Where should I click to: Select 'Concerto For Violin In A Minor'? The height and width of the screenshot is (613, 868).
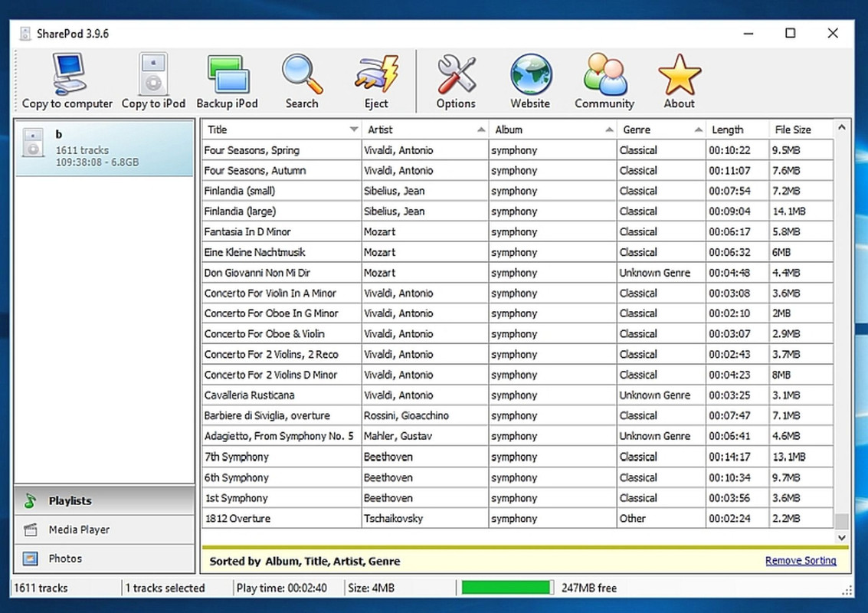(518, 293)
